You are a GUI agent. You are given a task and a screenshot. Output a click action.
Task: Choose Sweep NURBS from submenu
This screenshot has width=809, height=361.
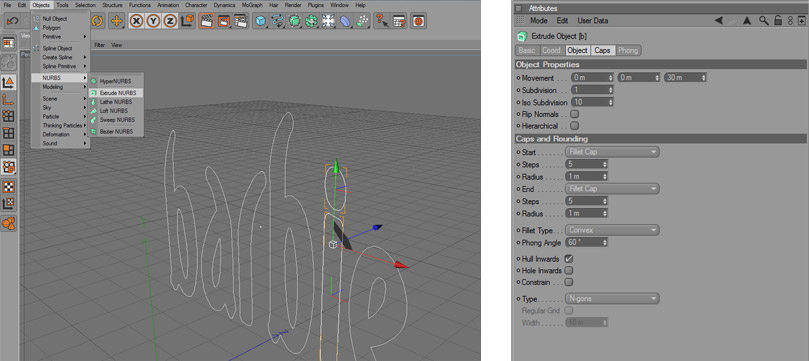(x=117, y=120)
